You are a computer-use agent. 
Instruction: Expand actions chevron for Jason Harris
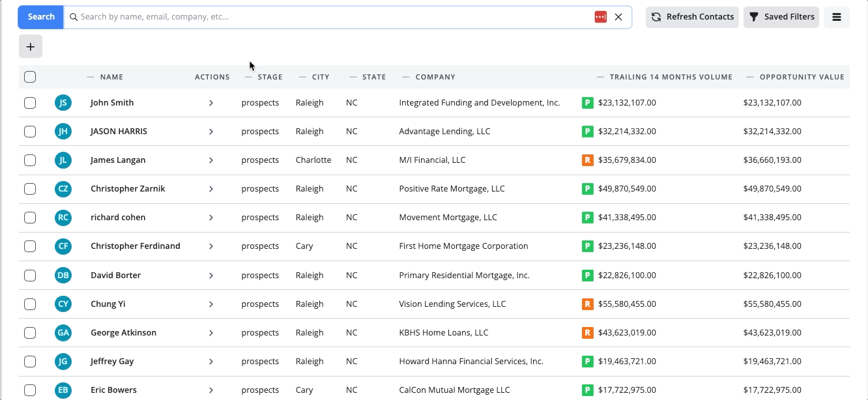211,132
